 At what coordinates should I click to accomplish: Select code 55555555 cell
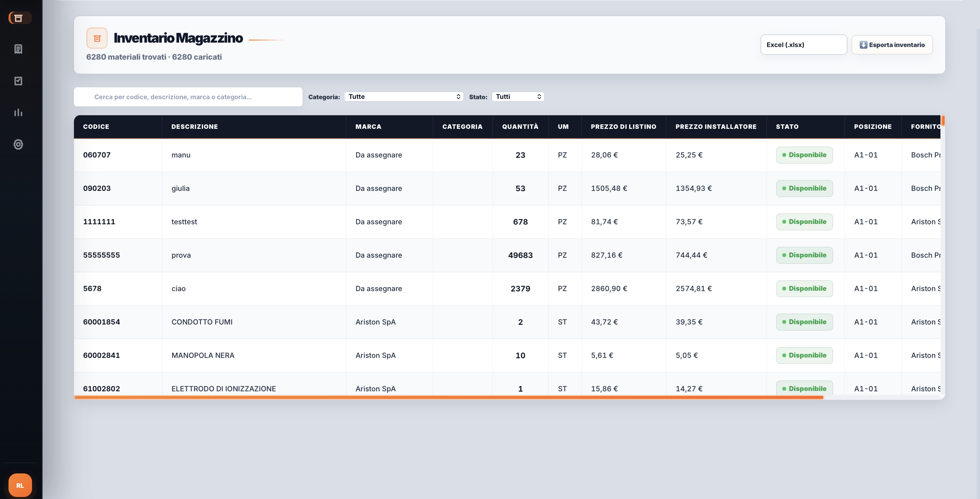[x=118, y=255]
